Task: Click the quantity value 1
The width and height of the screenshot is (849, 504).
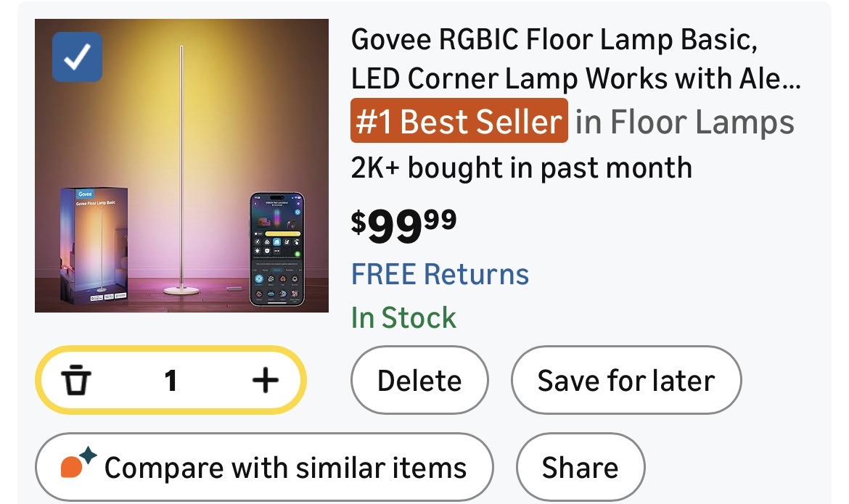Action: (x=171, y=380)
